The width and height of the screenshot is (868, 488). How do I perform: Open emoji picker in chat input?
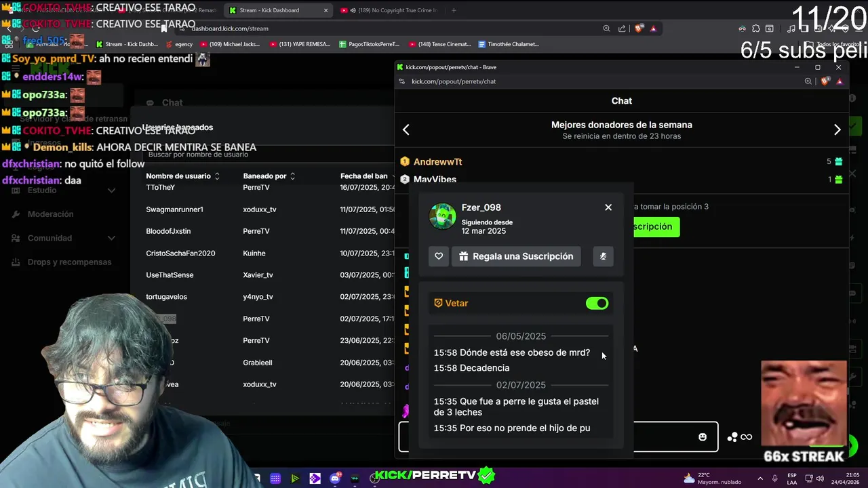[x=703, y=436]
